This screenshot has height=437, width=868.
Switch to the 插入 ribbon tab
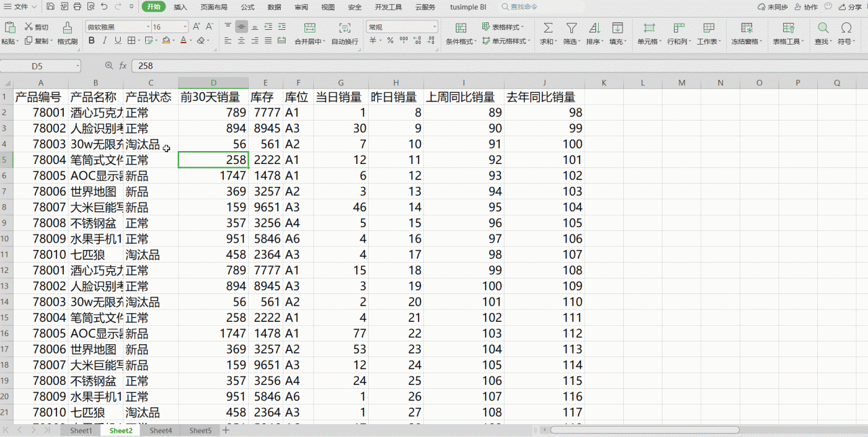tap(180, 7)
